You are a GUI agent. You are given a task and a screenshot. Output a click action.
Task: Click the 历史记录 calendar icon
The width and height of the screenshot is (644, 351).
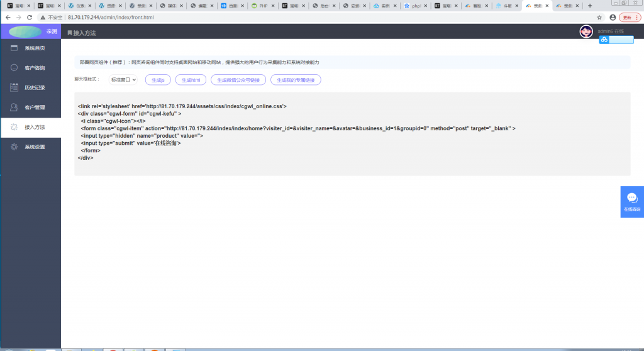(x=14, y=87)
